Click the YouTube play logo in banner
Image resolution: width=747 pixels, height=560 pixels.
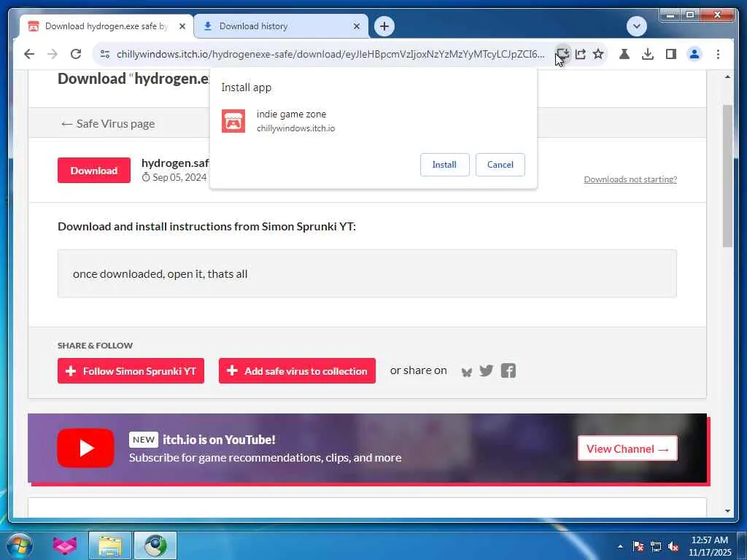coord(86,448)
